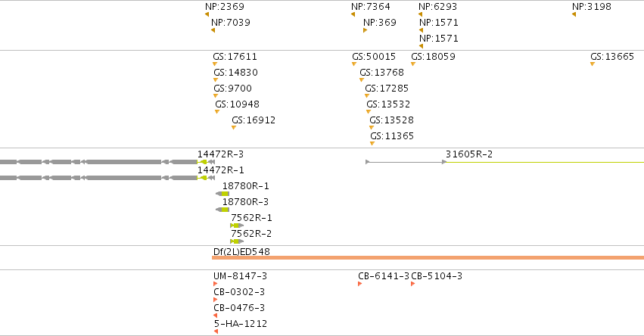This screenshot has width=644, height=336.
Task: Select the GS:17285 insertion label
Action: click(x=387, y=89)
